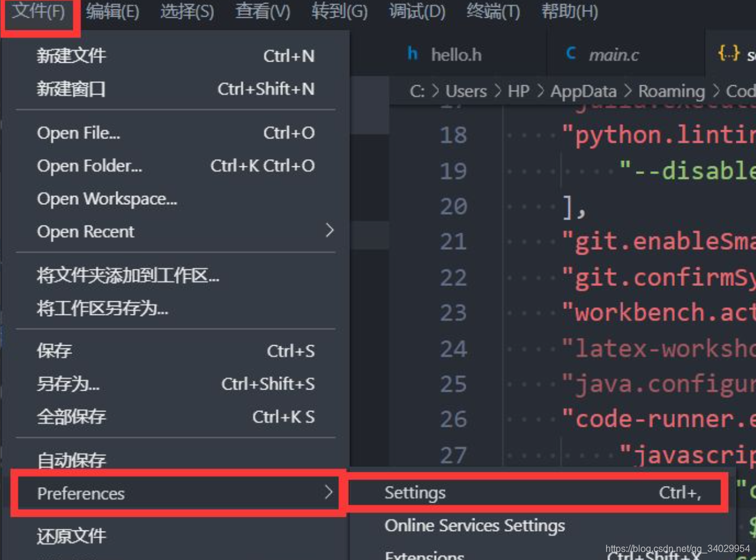This screenshot has width=756, height=560.
Task: Click 还原文件 menu entry
Action: [x=175, y=536]
